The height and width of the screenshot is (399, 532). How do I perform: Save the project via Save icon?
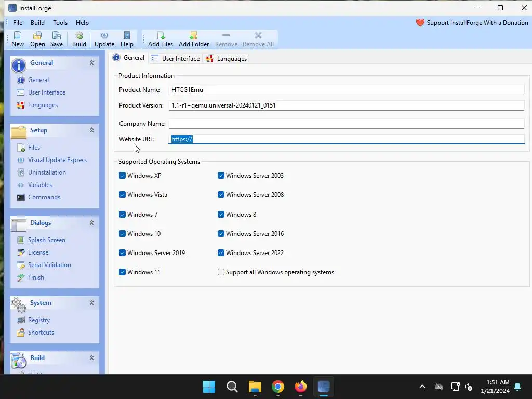tap(56, 39)
